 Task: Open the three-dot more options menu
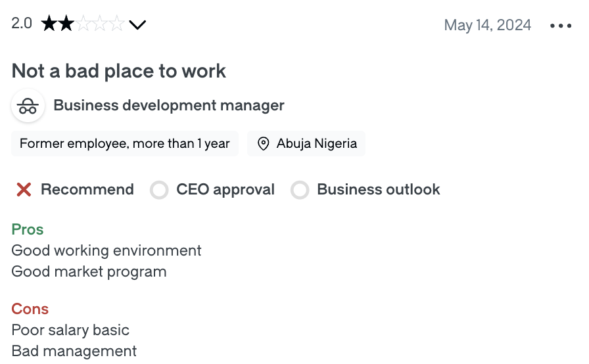561,26
